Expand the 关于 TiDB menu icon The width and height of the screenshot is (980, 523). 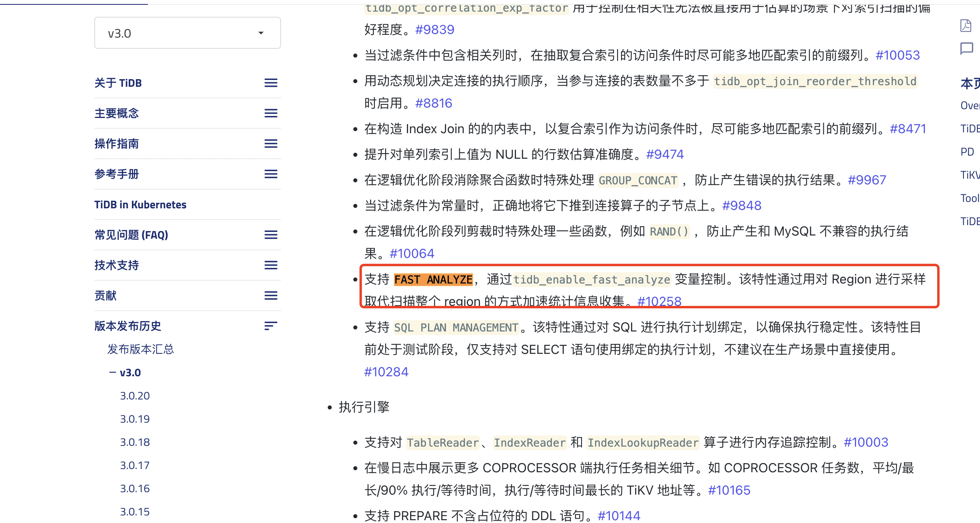click(271, 83)
